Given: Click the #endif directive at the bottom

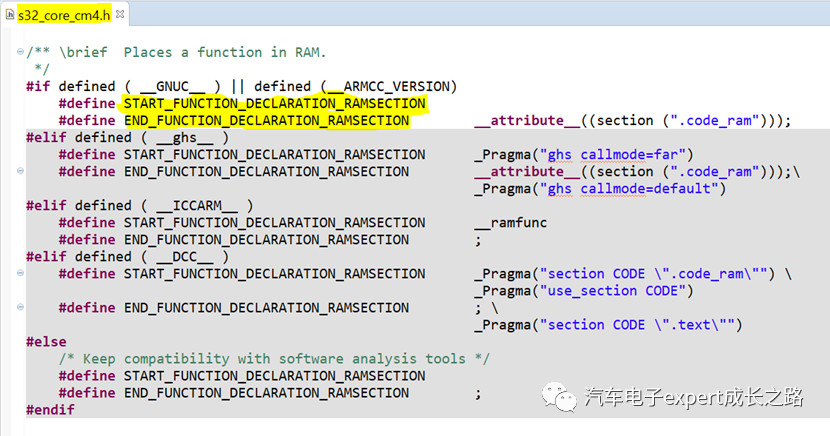Looking at the screenshot, I should 50,409.
